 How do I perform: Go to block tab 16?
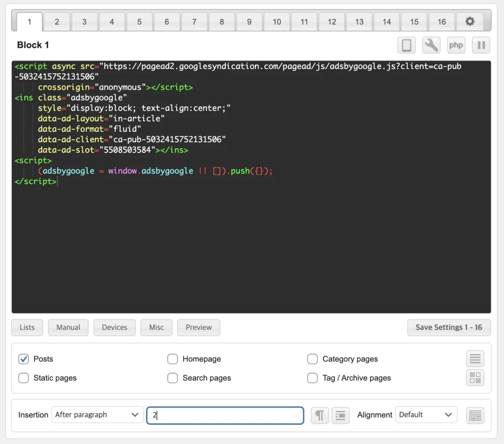click(441, 22)
